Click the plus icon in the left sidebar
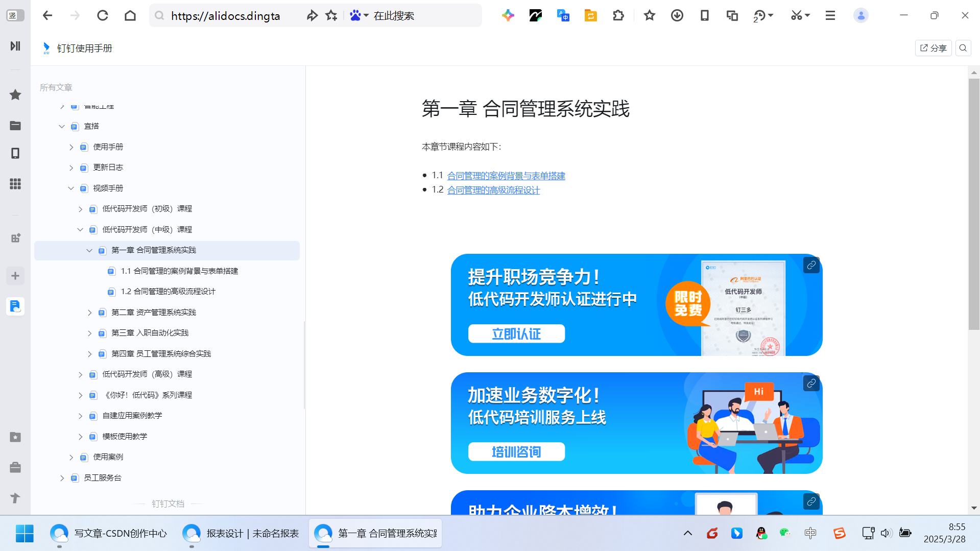 (15, 276)
